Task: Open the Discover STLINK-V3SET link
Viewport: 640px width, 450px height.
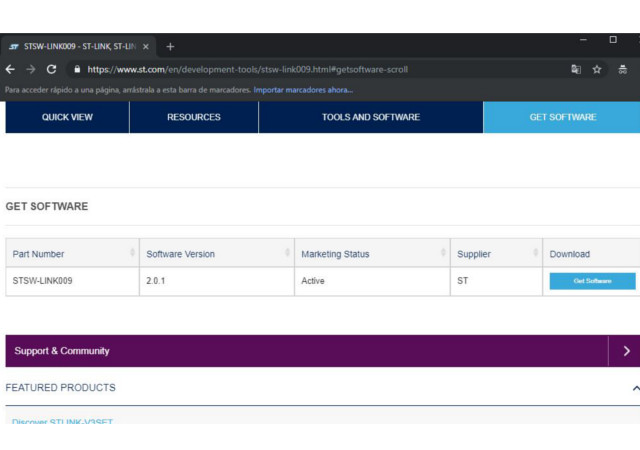Action: tap(62, 421)
